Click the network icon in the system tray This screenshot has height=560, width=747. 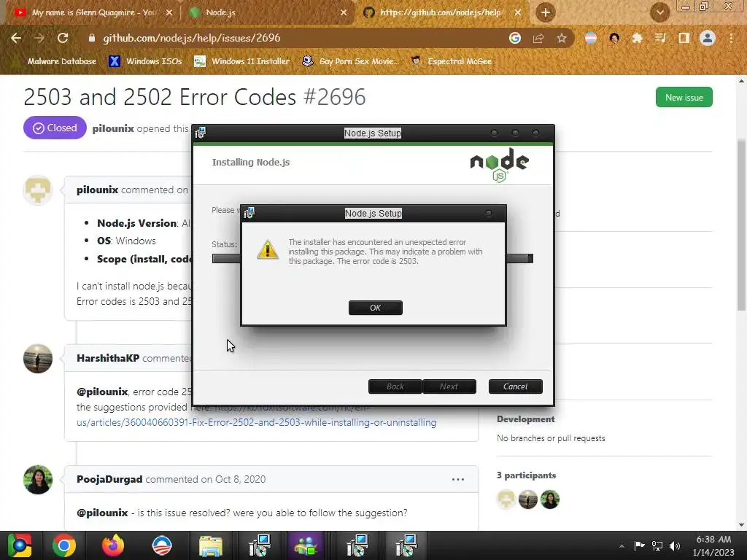click(657, 545)
